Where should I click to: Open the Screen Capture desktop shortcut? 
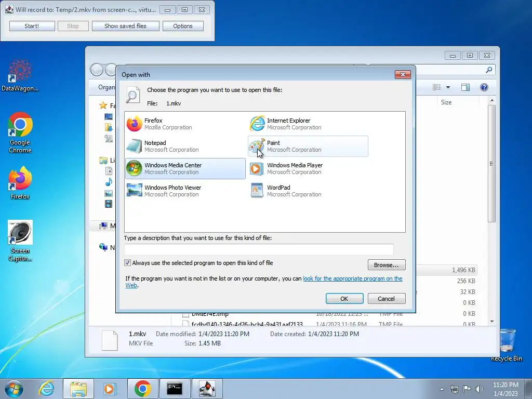click(x=20, y=241)
